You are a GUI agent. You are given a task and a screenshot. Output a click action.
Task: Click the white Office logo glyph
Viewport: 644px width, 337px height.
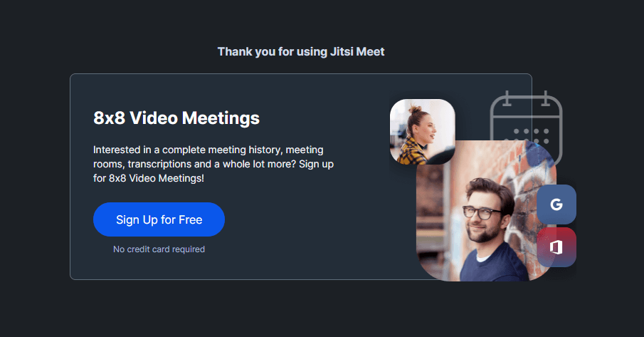click(556, 247)
